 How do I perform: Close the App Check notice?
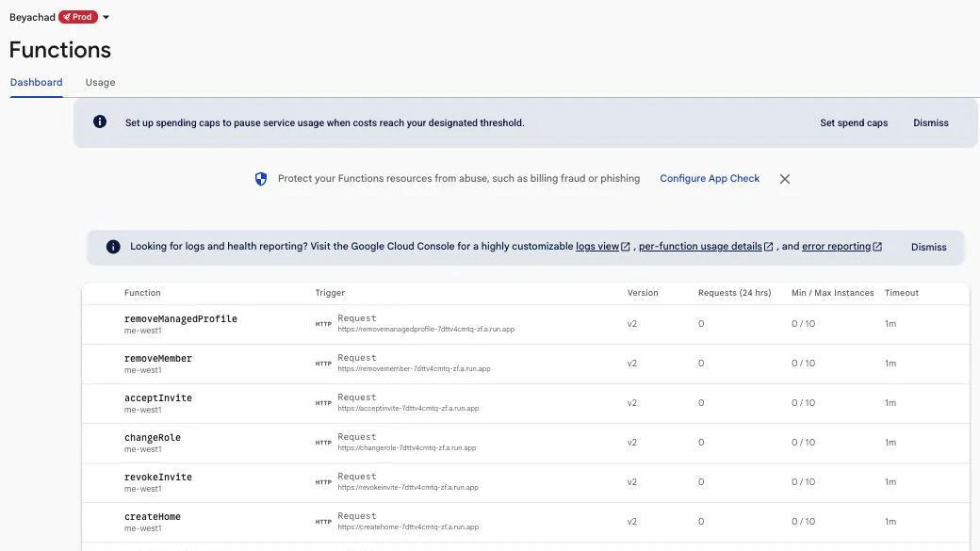click(785, 179)
